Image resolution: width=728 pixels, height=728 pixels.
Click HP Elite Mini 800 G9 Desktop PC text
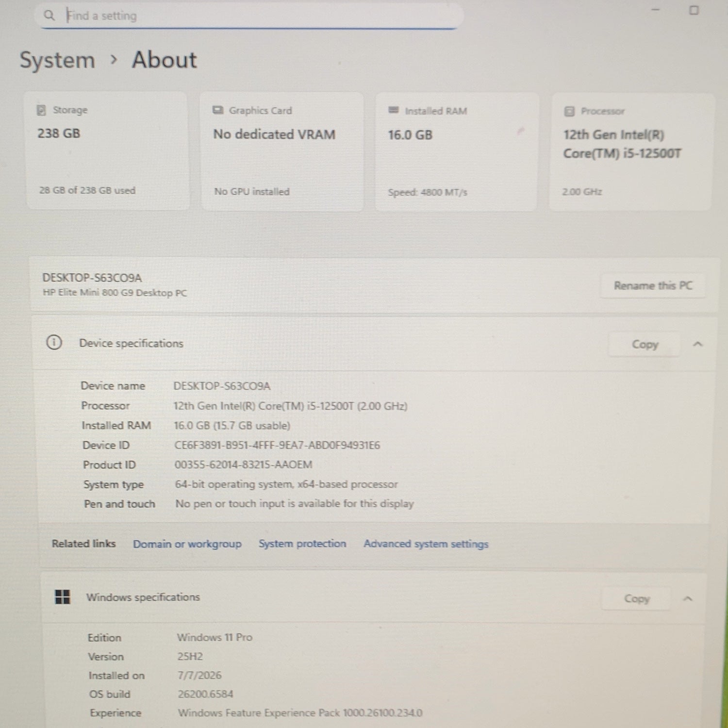click(x=115, y=293)
